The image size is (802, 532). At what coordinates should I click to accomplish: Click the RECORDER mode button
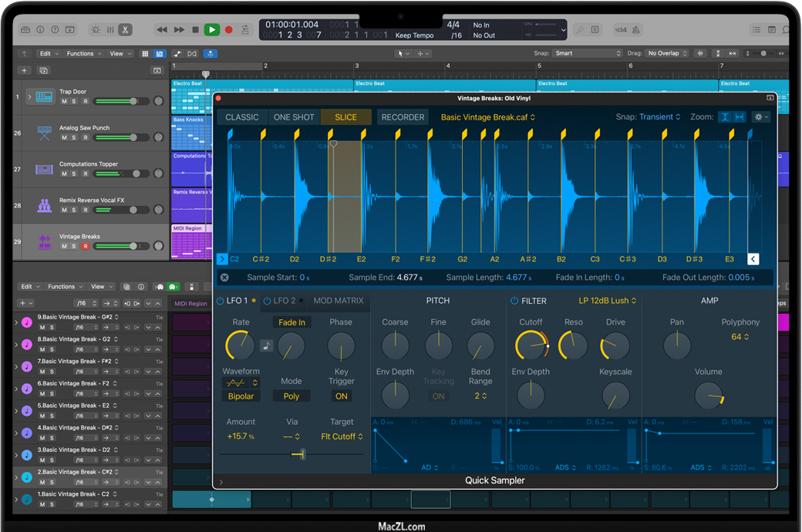403,117
